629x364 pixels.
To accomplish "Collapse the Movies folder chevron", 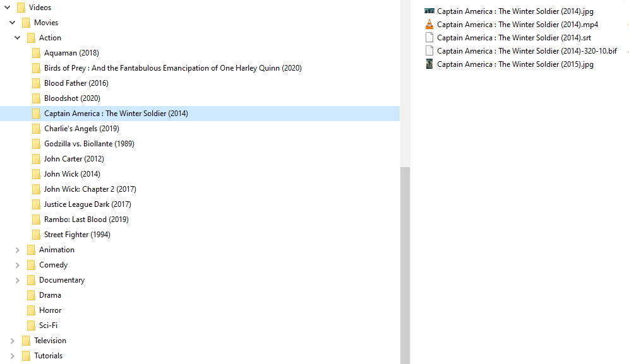I will click(x=12, y=23).
